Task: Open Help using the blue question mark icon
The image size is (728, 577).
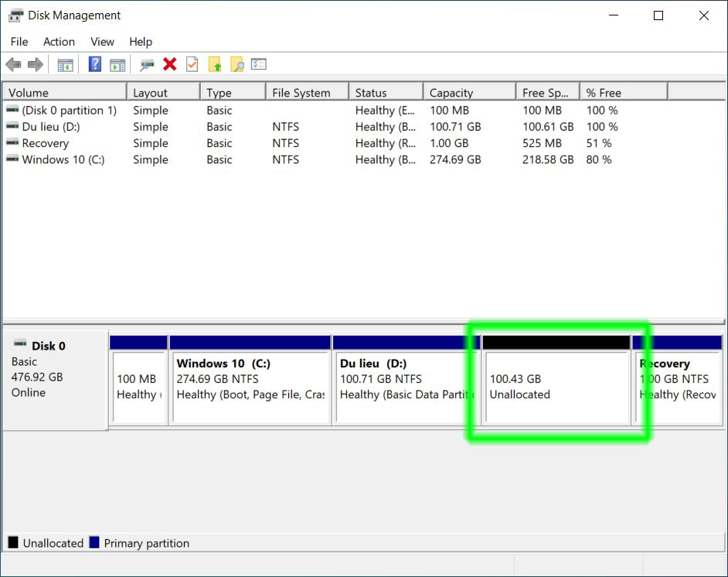Action: coord(94,64)
